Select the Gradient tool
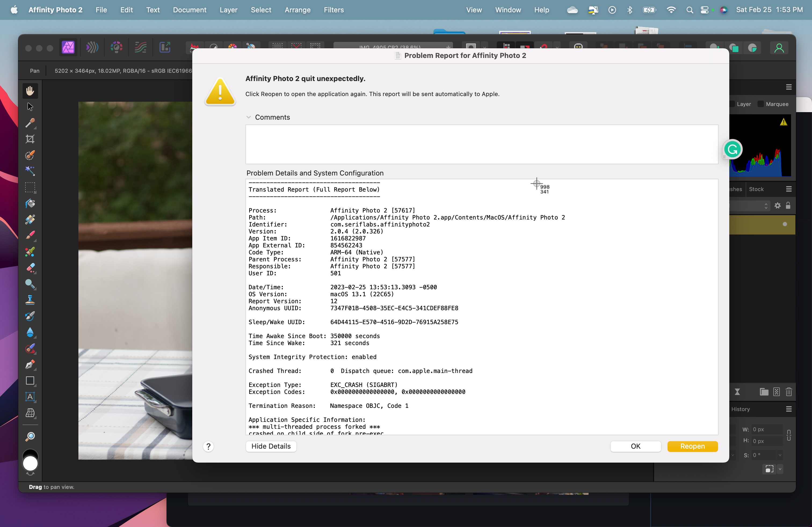Image resolution: width=812 pixels, height=527 pixels. (x=30, y=219)
